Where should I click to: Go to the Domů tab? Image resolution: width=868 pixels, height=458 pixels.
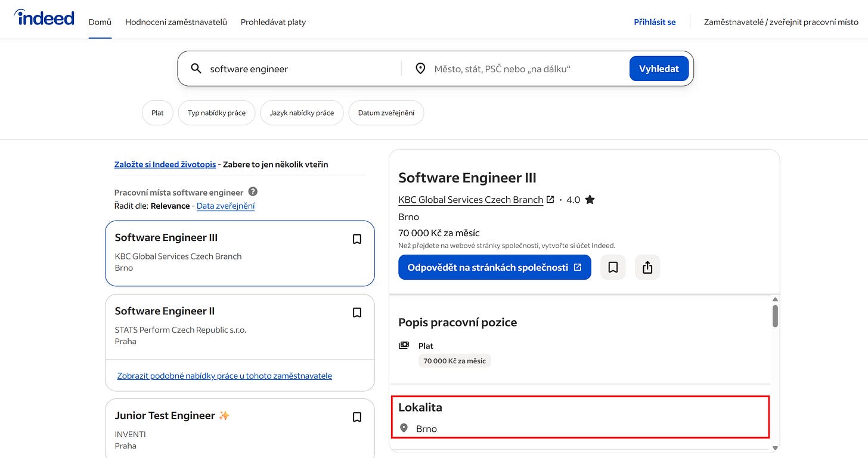[x=100, y=22]
